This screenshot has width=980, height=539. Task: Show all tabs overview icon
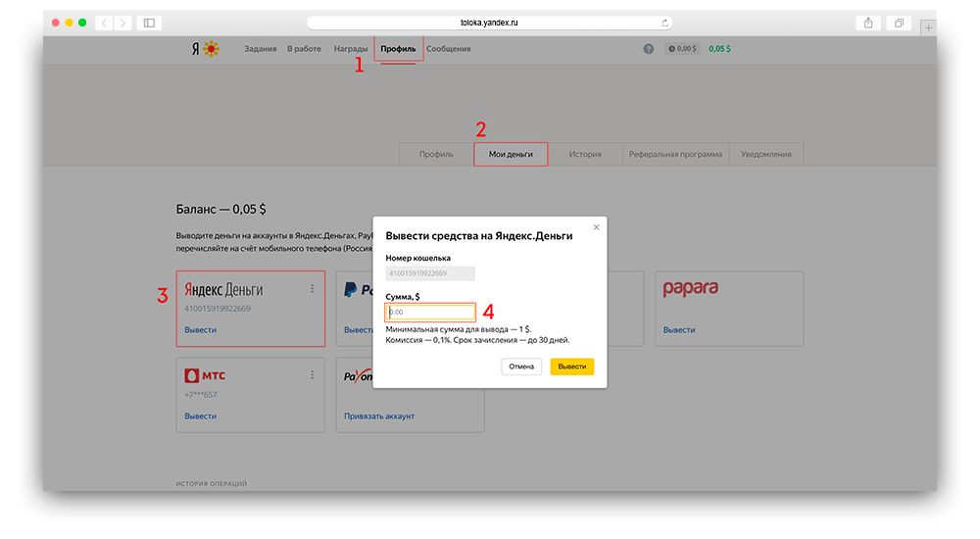(899, 24)
